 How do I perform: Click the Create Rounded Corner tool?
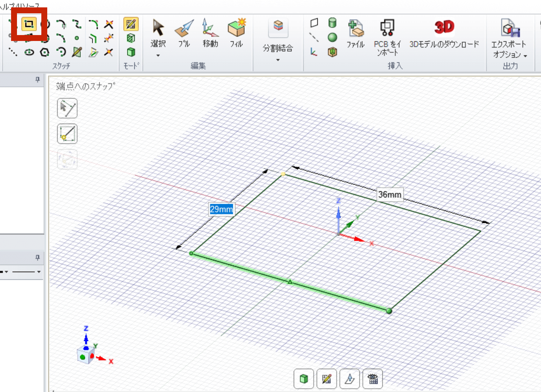point(93,24)
